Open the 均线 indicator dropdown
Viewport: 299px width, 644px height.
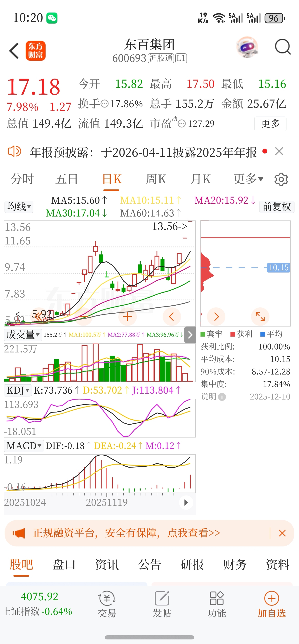[19, 207]
